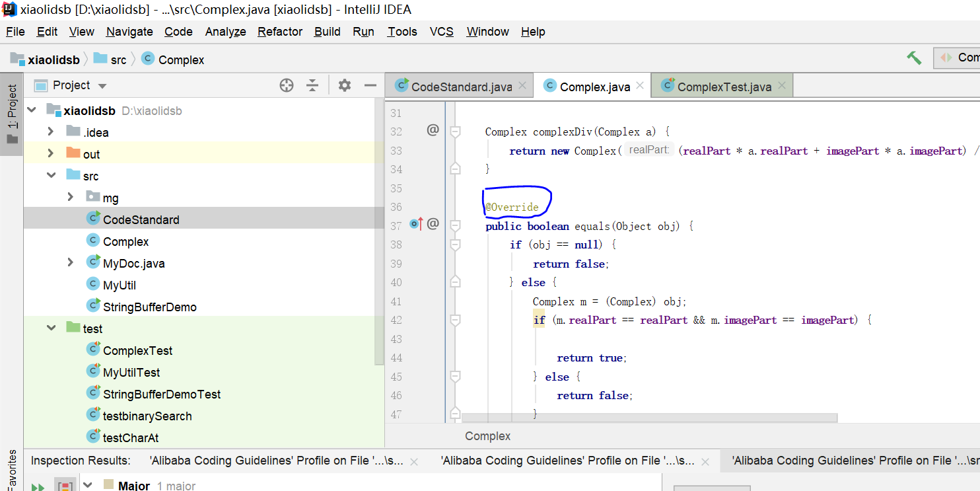Open the Favorites tool window stripe
Screen dimensions: 980x491
12,469
